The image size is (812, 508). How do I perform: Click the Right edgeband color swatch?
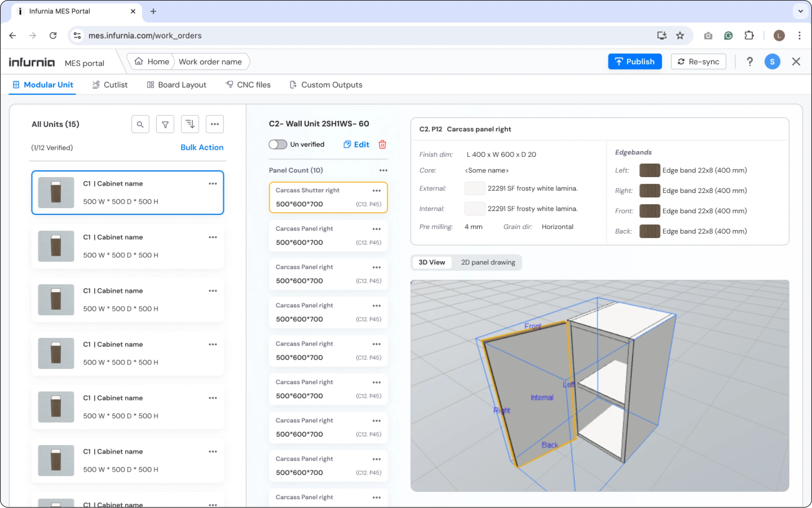(x=650, y=191)
